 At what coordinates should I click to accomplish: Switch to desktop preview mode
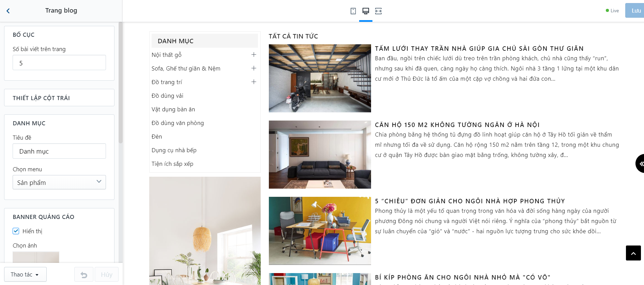click(x=366, y=11)
